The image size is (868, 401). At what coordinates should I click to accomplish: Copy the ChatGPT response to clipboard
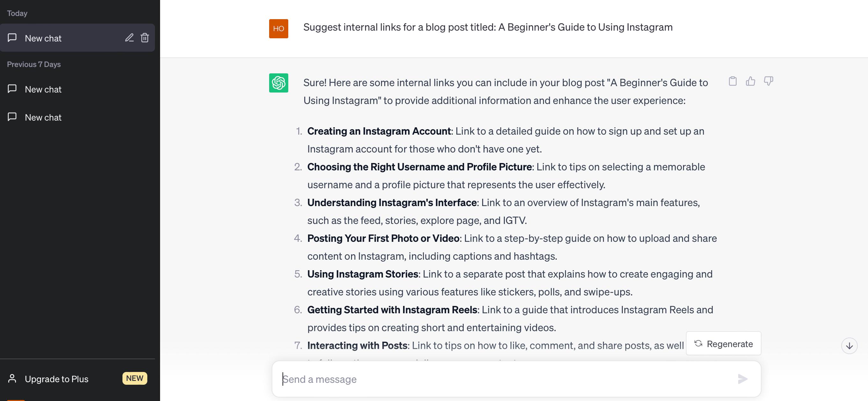[732, 81]
